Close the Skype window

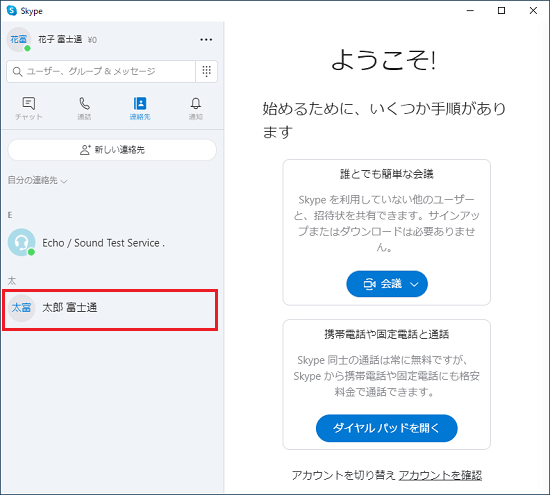tap(533, 11)
